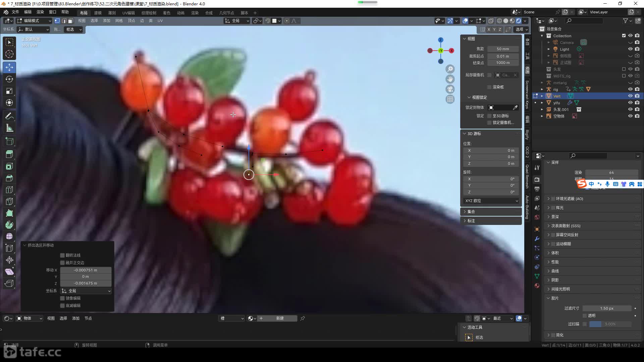This screenshot has width=644, height=362.
Task: Open the Render properties tab icon
Action: [537, 179]
